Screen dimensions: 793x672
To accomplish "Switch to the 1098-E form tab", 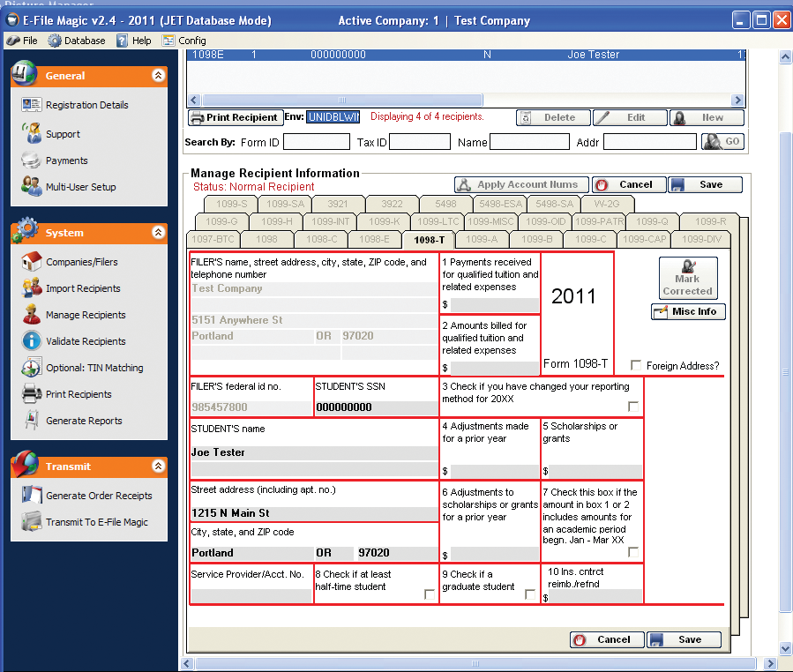I will [374, 239].
